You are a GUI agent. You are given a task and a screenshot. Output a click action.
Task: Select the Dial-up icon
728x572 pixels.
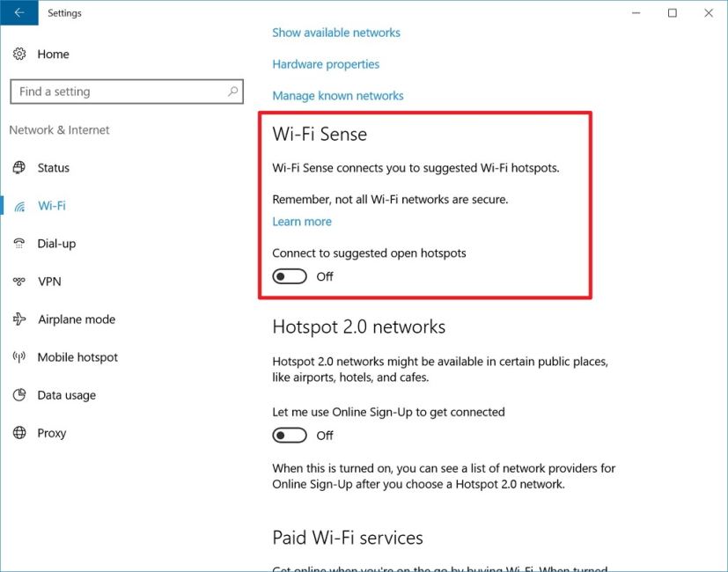pos(19,244)
